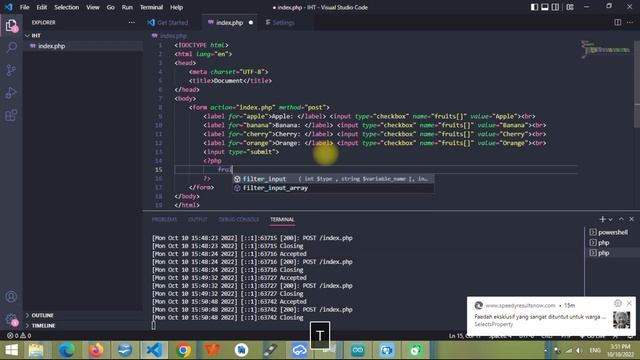Close the unsaved index.php tab via its dot
Screen dimensions: 640x360
251,22
